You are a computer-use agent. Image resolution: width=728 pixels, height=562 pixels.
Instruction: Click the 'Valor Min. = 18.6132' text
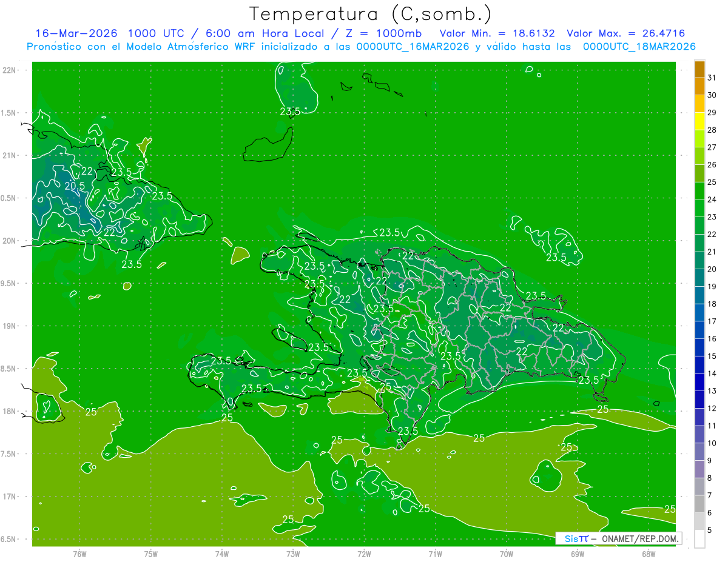click(497, 33)
